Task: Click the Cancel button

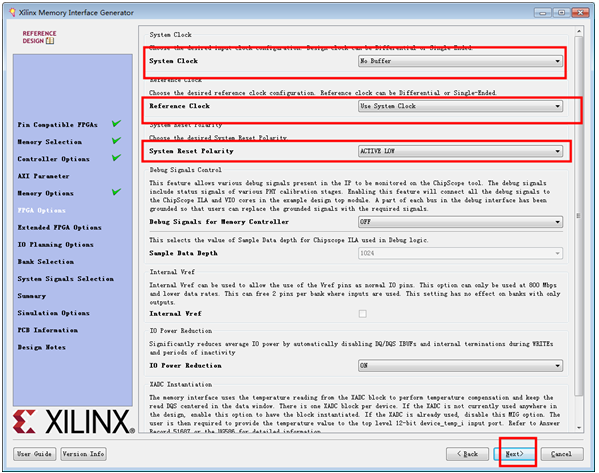Action: [x=562, y=454]
